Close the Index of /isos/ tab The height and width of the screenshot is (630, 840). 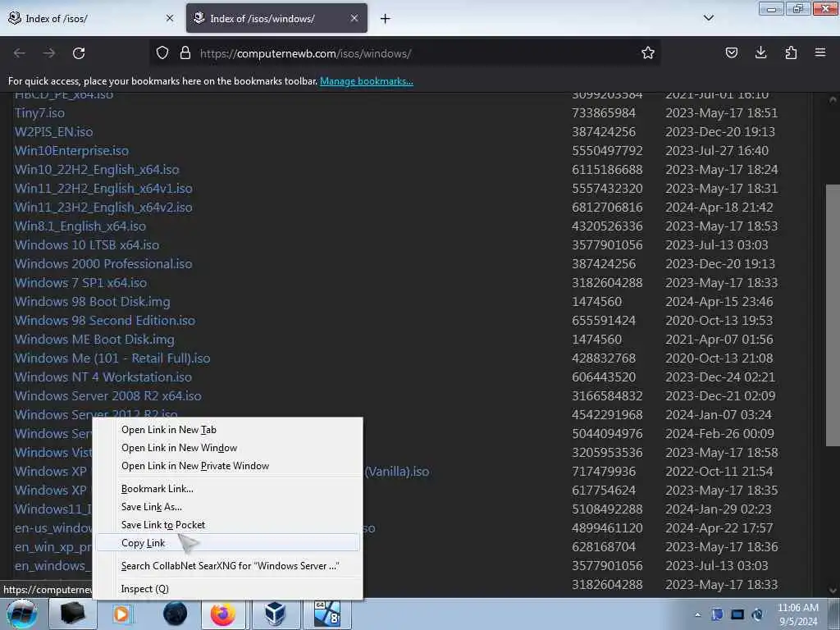(170, 18)
